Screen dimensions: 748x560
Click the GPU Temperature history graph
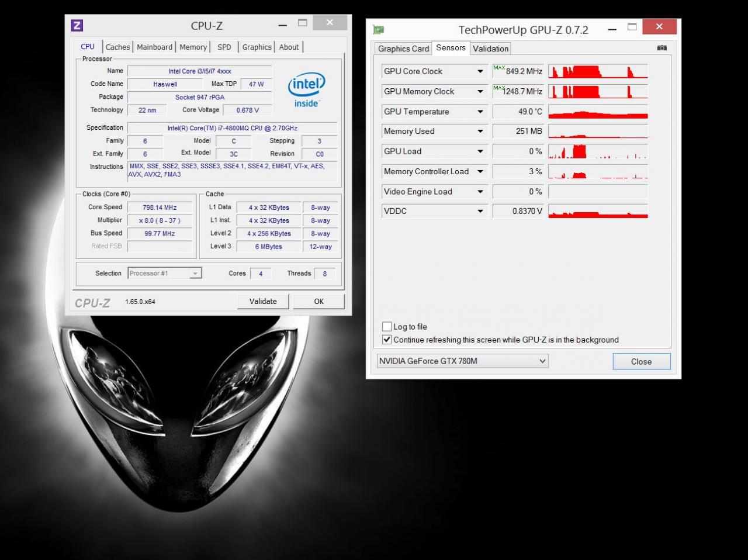pos(598,112)
